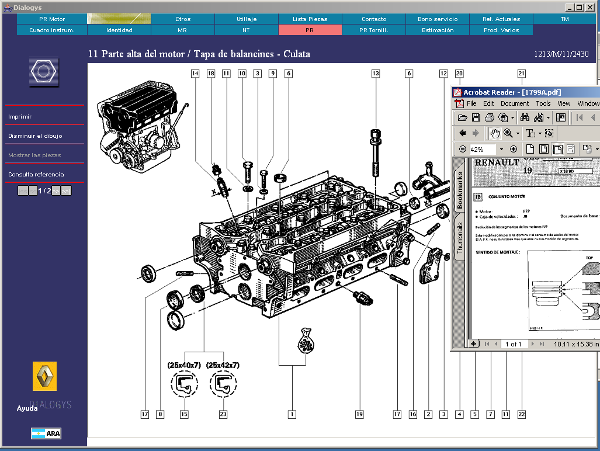The width and height of the screenshot is (600, 451).
Task: Click the Actual Size page icon
Action: pyautogui.click(x=530, y=149)
